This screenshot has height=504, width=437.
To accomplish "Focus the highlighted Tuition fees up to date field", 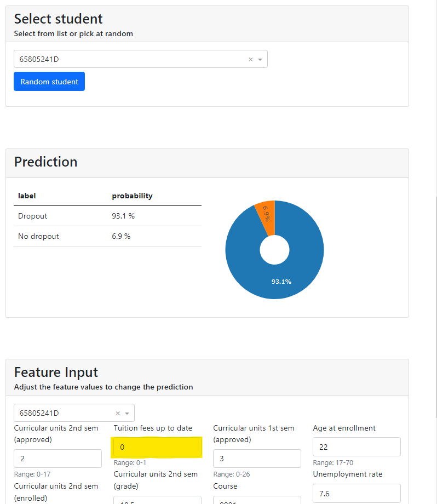I will [158, 447].
